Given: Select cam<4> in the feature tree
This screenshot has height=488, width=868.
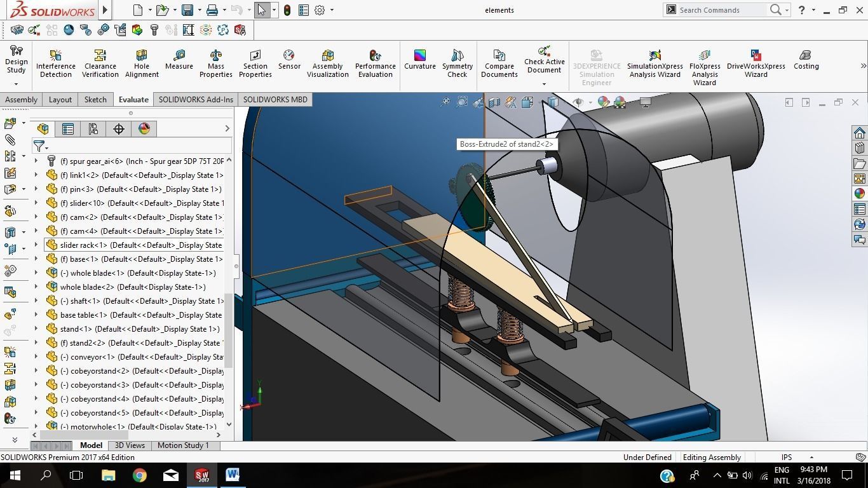Looking at the screenshot, I should click(x=134, y=231).
